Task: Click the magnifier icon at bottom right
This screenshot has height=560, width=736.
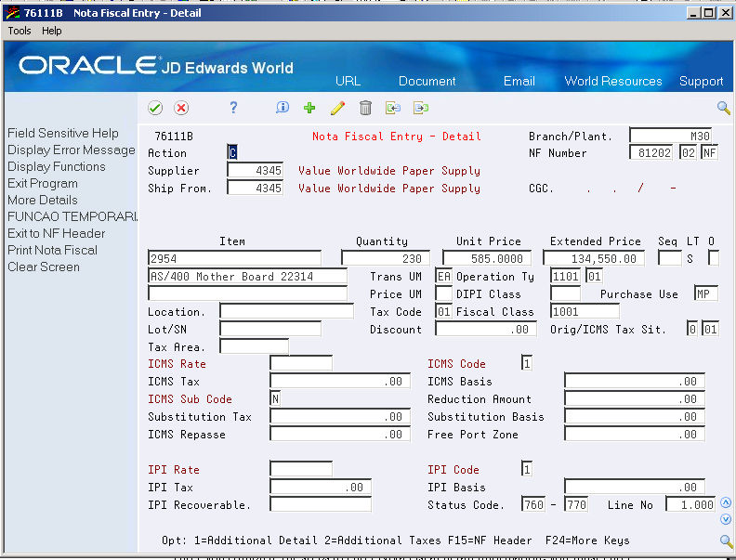Action: click(726, 540)
